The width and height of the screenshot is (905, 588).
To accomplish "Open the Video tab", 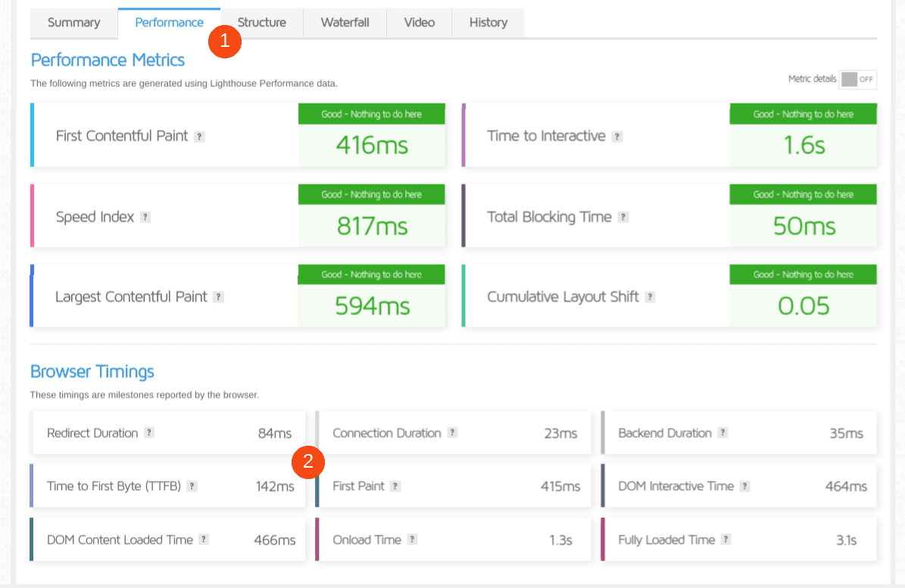I will click(419, 23).
